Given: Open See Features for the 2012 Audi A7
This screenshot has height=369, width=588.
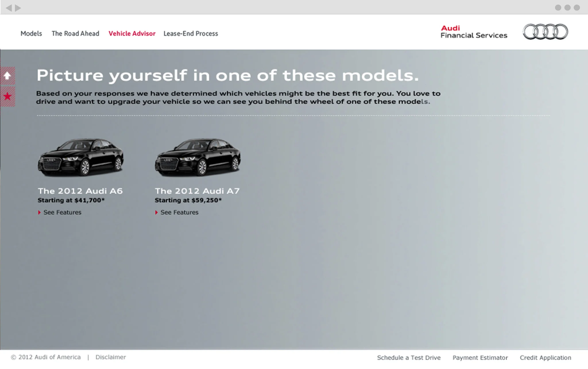Looking at the screenshot, I should tap(179, 212).
